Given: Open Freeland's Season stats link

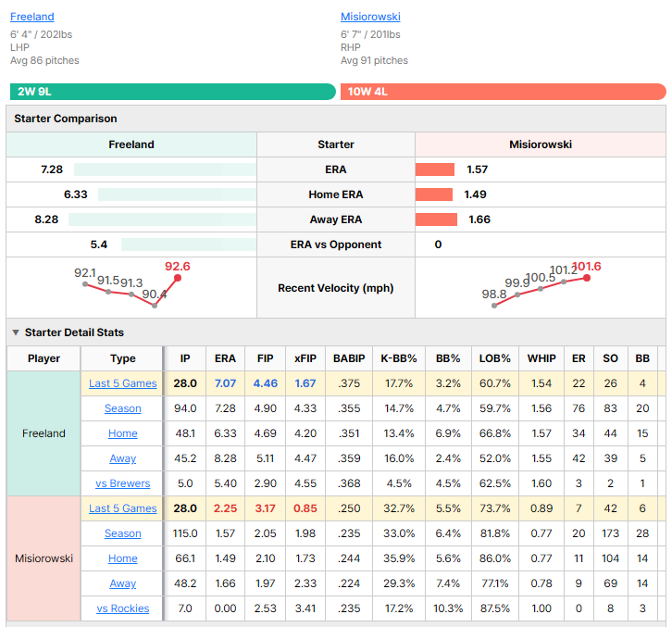Looking at the screenshot, I should [x=122, y=408].
